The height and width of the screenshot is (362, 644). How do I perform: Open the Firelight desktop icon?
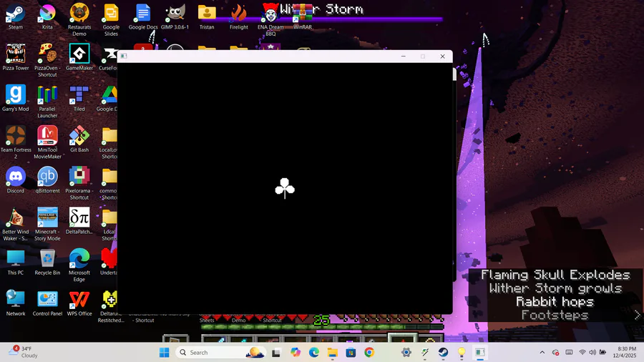pyautogui.click(x=238, y=17)
